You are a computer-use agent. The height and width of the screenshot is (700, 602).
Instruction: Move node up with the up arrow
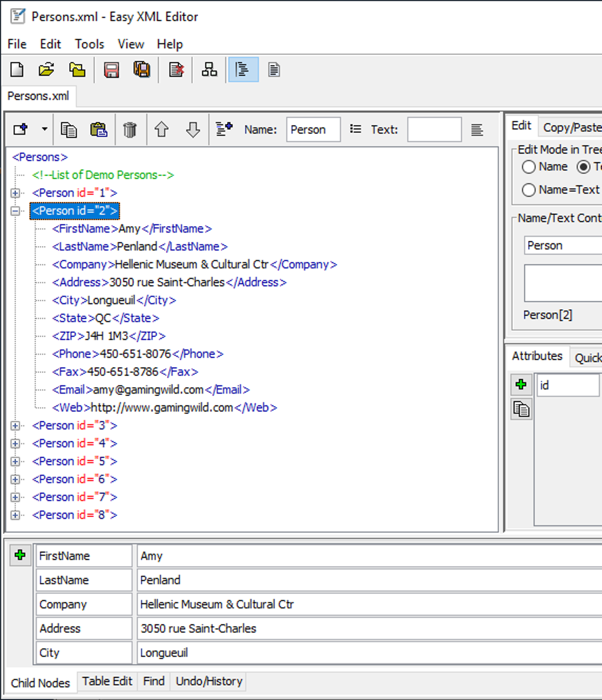pos(162,130)
